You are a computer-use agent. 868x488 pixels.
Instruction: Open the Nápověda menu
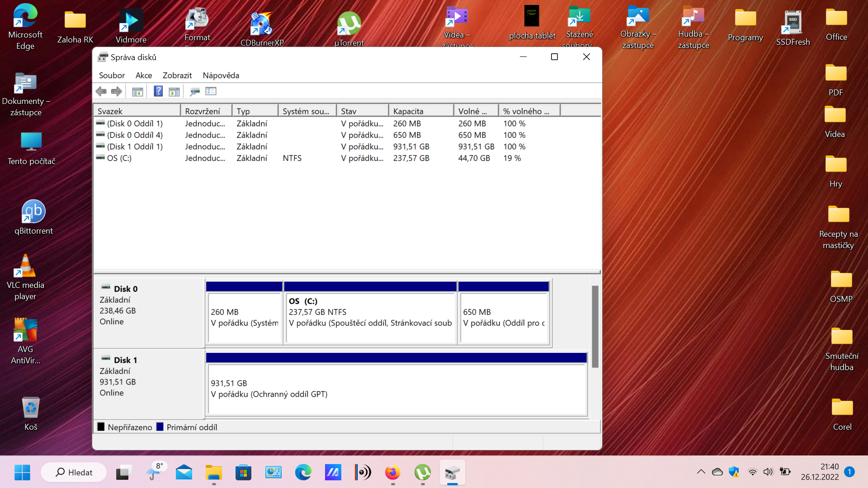click(x=221, y=75)
